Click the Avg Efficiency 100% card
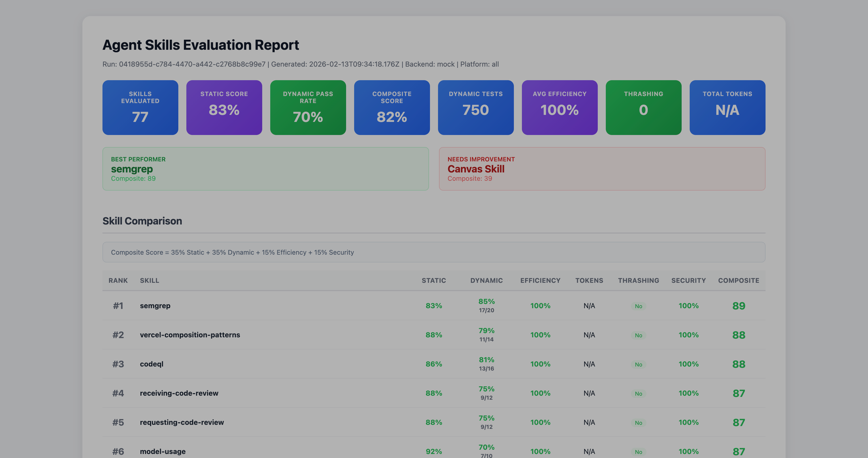The width and height of the screenshot is (868, 458). pyautogui.click(x=559, y=107)
